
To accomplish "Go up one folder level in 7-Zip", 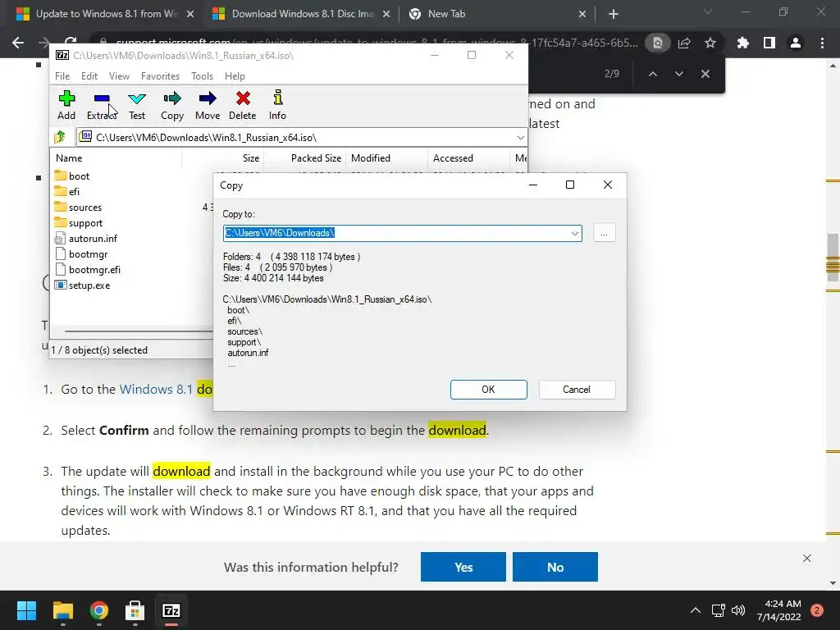I will click(60, 137).
